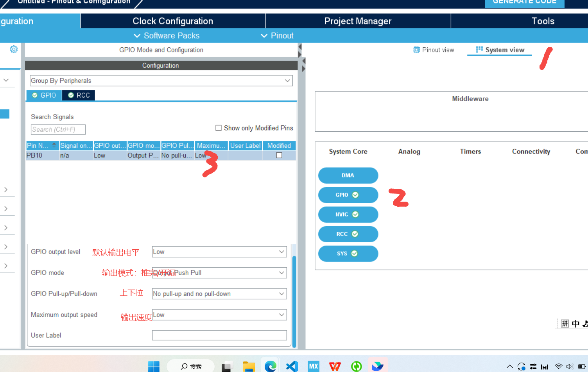Show hidden system tray icons
Image resolution: width=588 pixels, height=372 pixels.
click(510, 367)
